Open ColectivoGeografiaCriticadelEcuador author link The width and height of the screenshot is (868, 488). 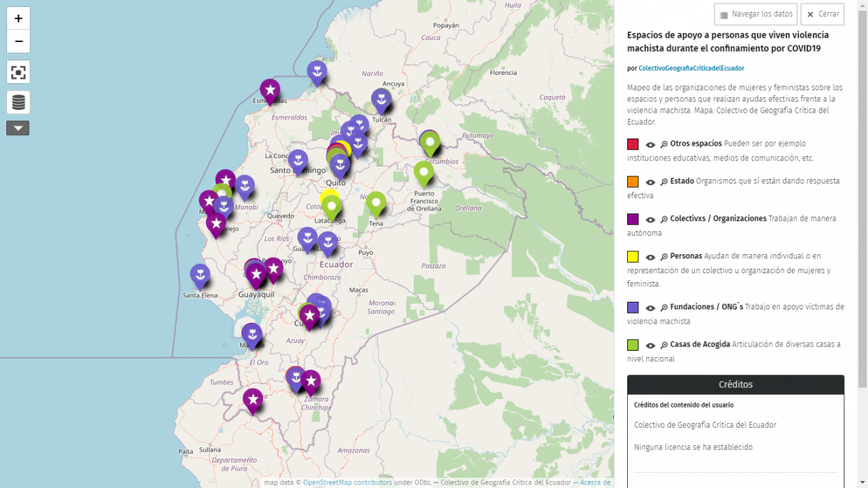click(691, 69)
